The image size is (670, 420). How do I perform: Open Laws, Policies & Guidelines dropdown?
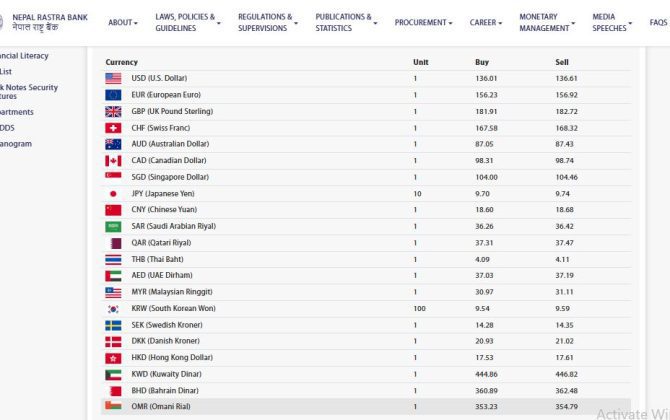coord(188,22)
